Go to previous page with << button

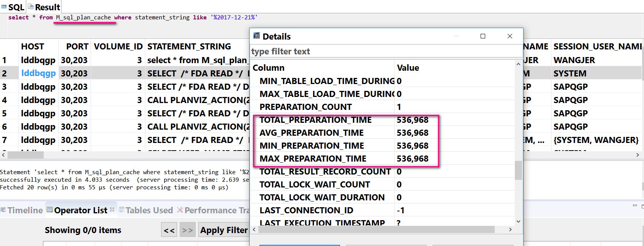tap(169, 230)
